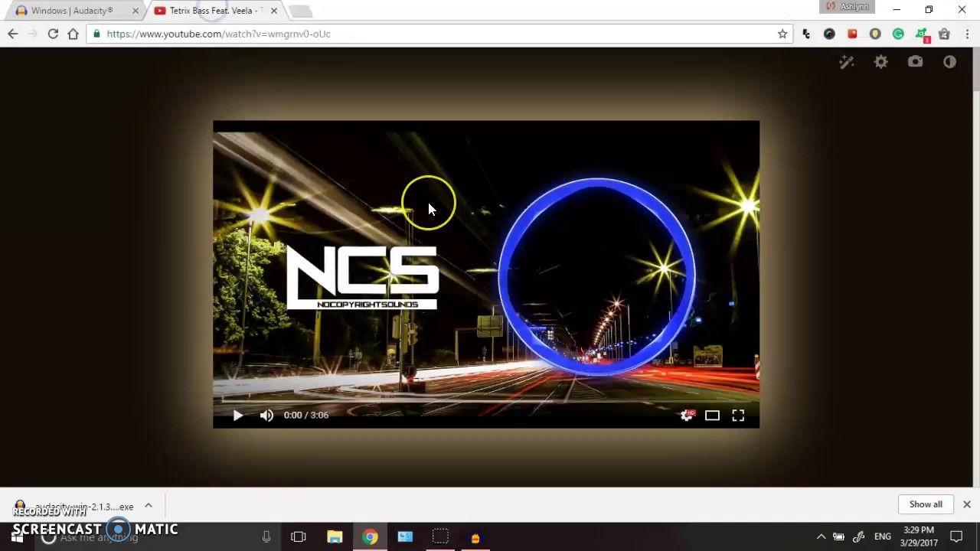The width and height of the screenshot is (980, 551).
Task: Open taskbar clock showing 3:29 PM
Action: tap(918, 536)
